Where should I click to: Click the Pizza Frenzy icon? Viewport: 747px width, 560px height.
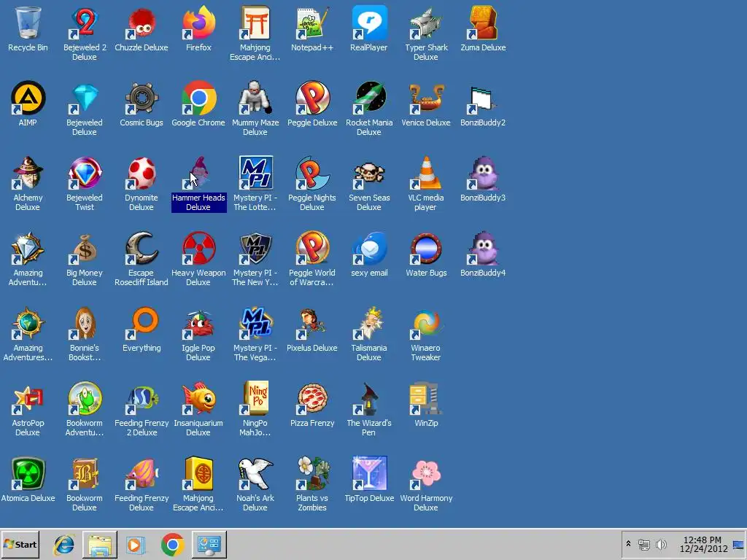[312, 398]
